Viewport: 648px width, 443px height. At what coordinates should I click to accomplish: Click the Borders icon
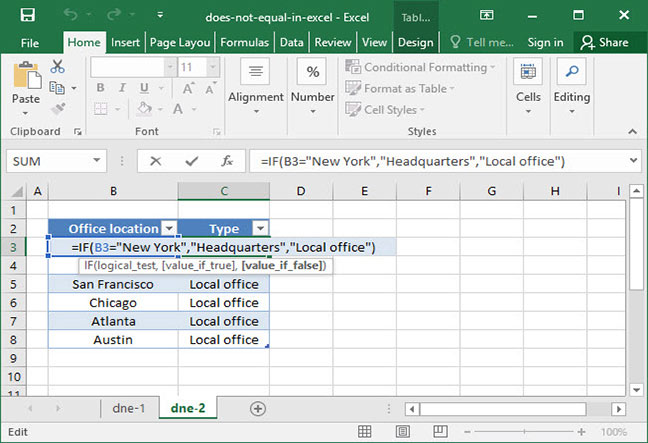point(101,109)
